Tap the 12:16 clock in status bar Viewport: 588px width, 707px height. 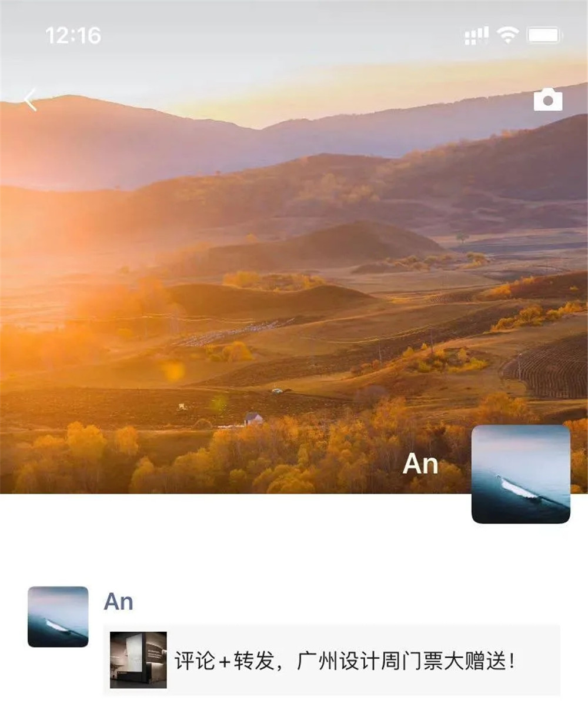coord(73,36)
